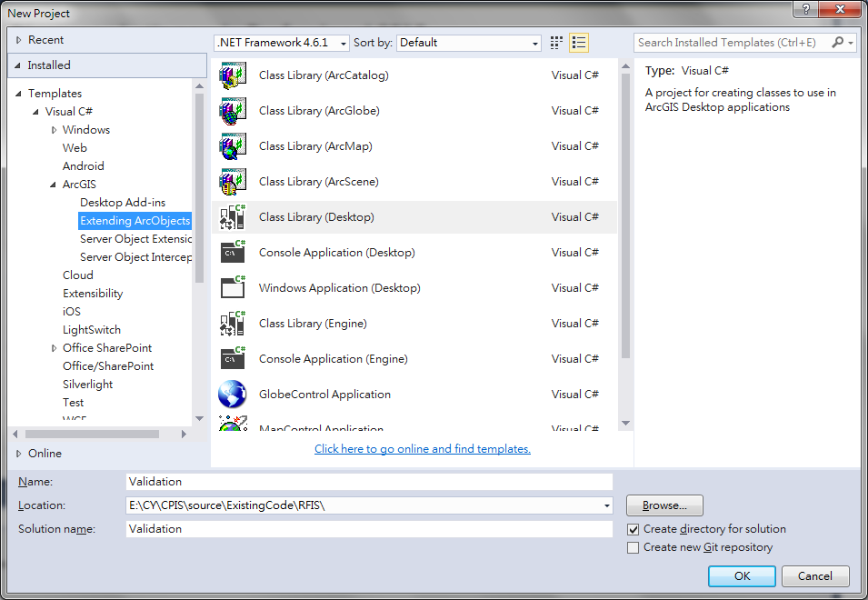
Task: Select the Class Library (ArcCatalog) template icon
Action: tap(233, 75)
